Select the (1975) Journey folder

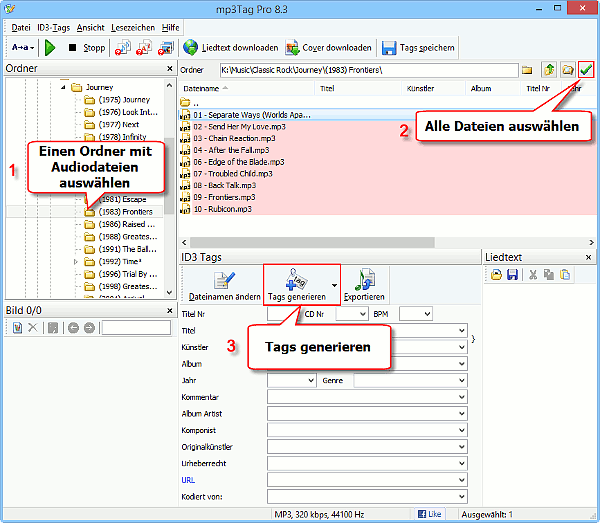pyautogui.click(x=124, y=100)
